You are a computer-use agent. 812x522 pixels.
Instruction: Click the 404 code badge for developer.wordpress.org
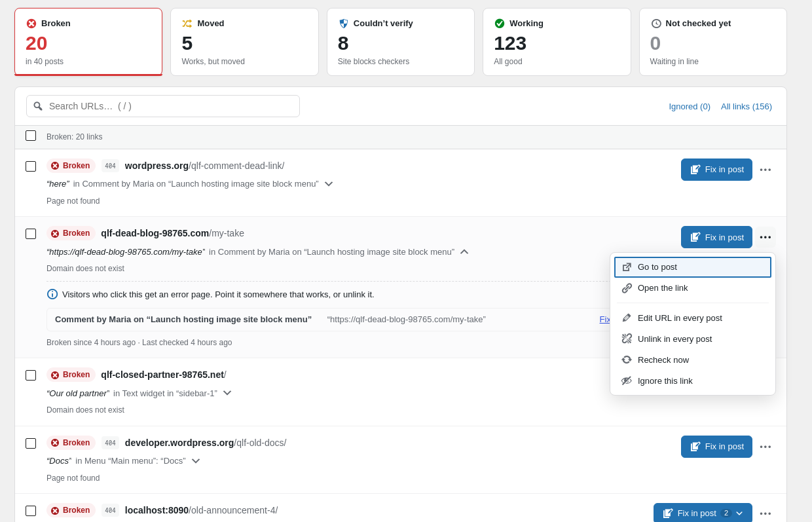pyautogui.click(x=110, y=443)
